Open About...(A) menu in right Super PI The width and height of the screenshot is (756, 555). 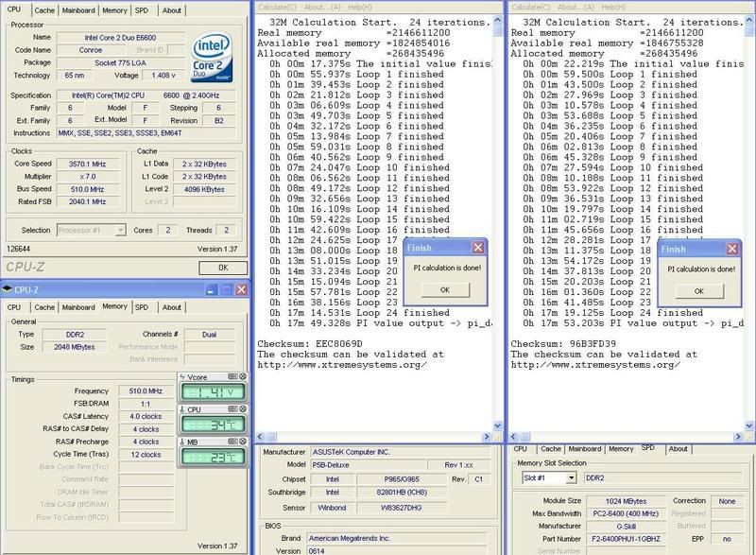pyautogui.click(x=576, y=8)
